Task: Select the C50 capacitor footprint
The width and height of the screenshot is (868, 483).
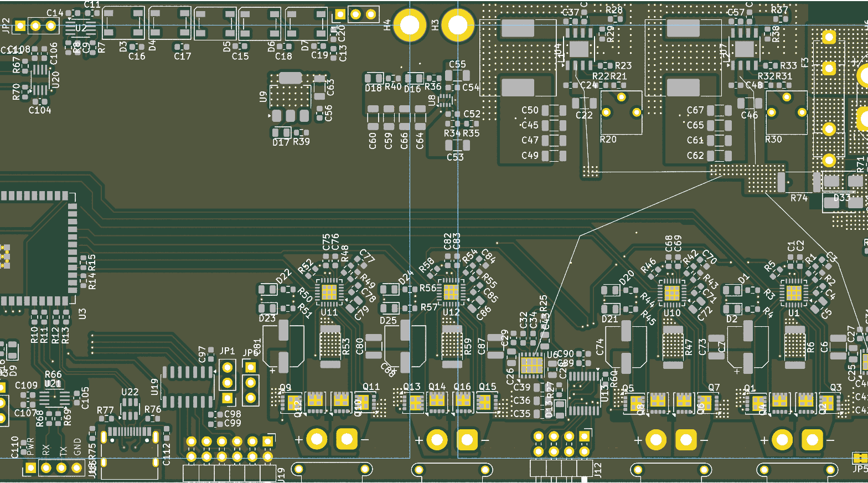Action: (554, 110)
